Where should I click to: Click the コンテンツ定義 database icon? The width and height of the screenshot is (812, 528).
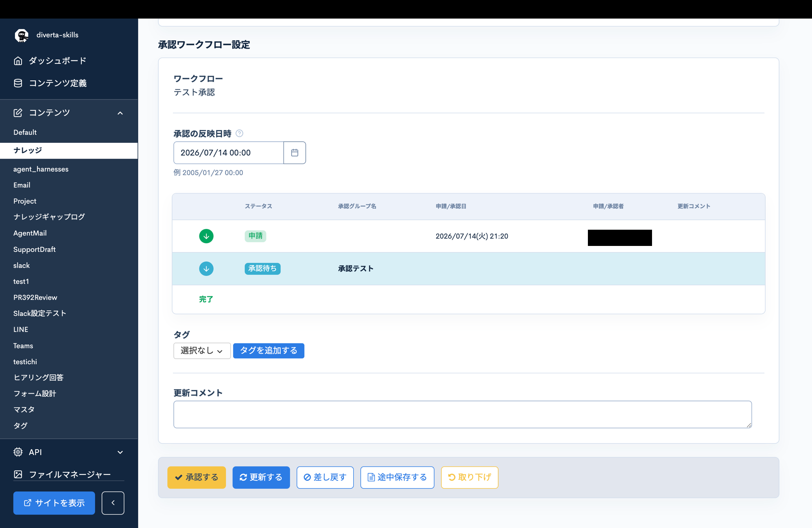click(18, 83)
